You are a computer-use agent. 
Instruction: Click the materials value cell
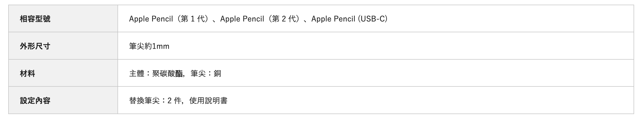click(376, 73)
